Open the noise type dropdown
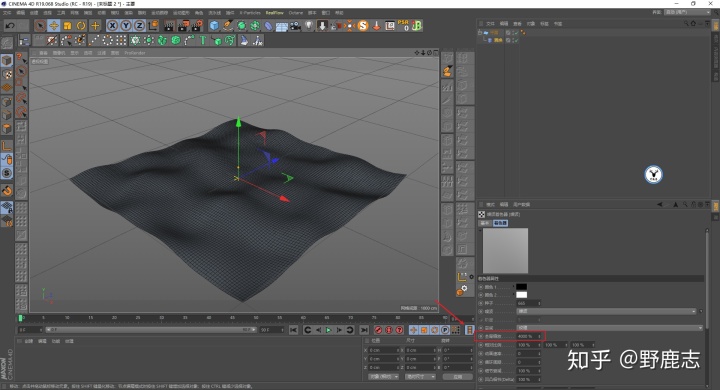The height and width of the screenshot is (390, 720). 607,311
